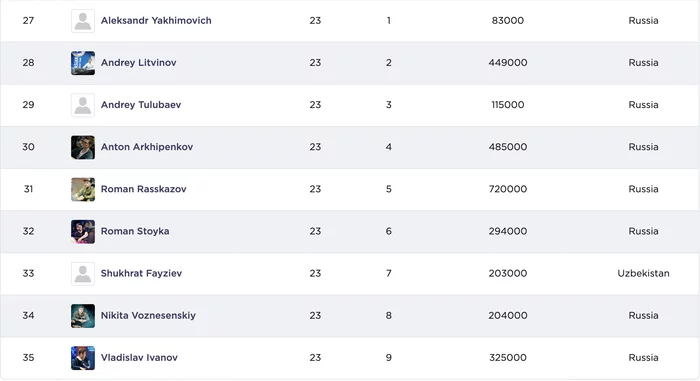
Task: Click Shukhrat Fayziev's default avatar icon
Action: coord(83,274)
